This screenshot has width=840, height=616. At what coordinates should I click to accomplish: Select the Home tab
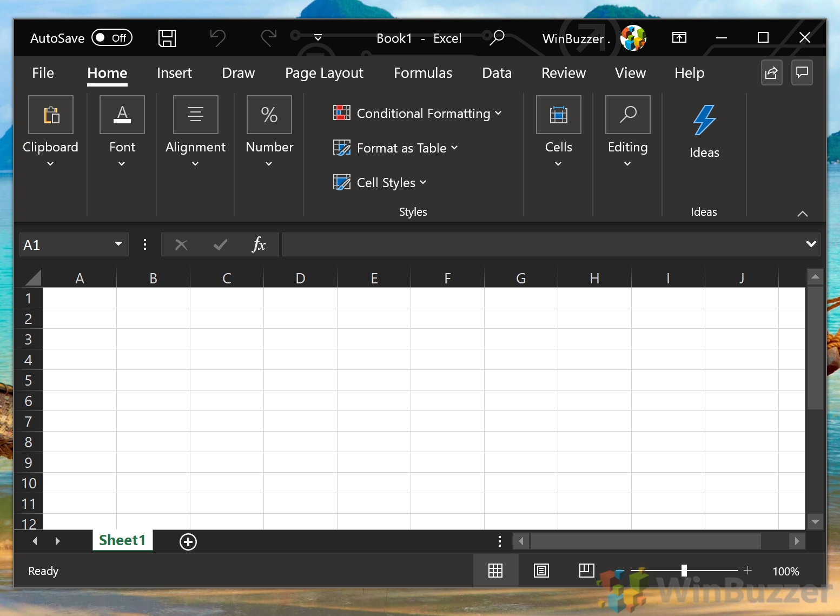click(107, 73)
